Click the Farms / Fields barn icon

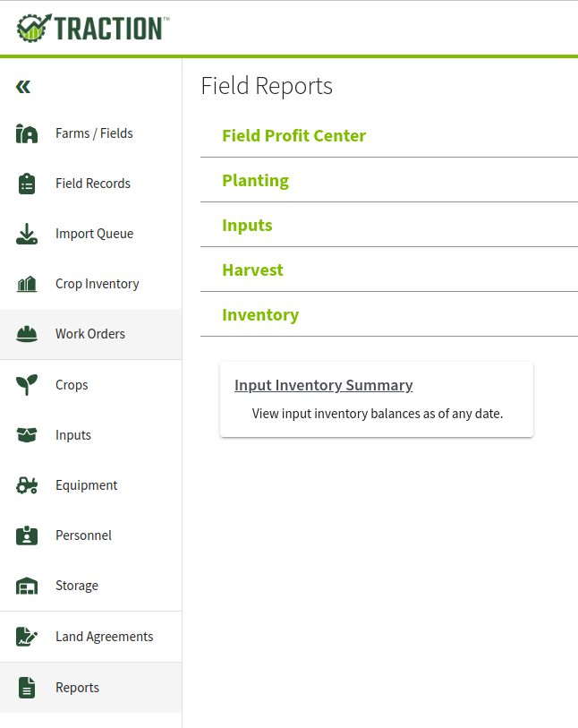click(27, 133)
